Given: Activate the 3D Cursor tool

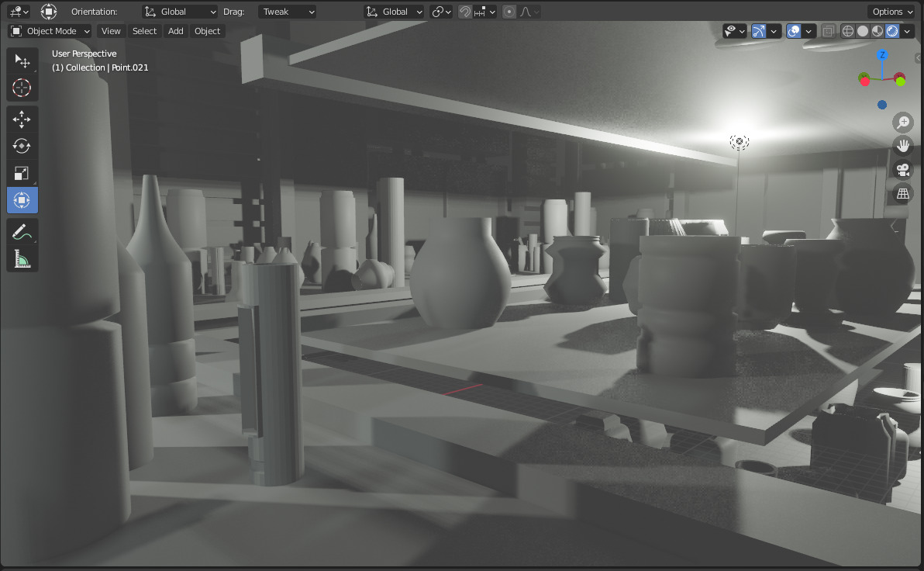Looking at the screenshot, I should pyautogui.click(x=22, y=88).
